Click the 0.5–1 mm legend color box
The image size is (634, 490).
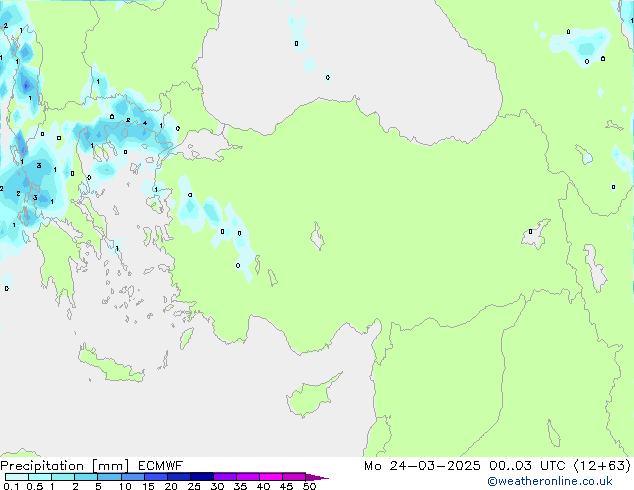pyautogui.click(x=40, y=477)
